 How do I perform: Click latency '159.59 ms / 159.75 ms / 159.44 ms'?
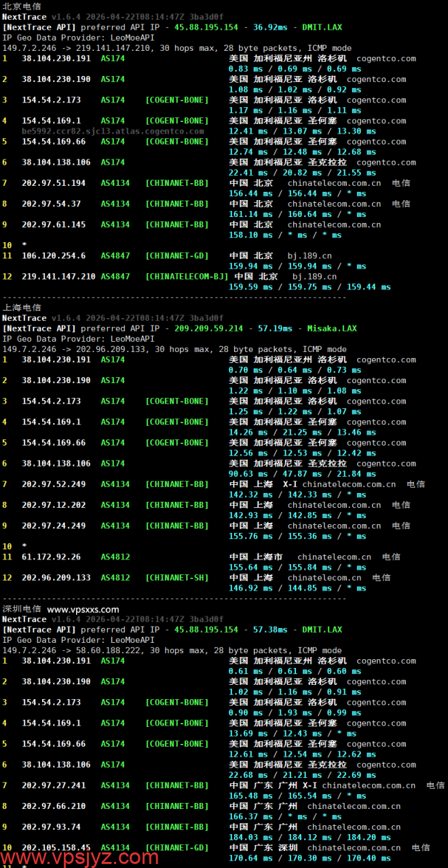pyautogui.click(x=310, y=287)
